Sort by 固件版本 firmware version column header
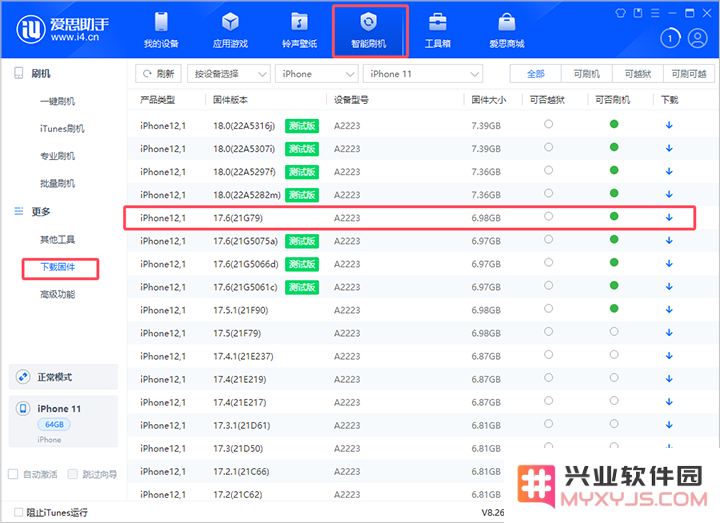720x523 pixels. pos(231,100)
